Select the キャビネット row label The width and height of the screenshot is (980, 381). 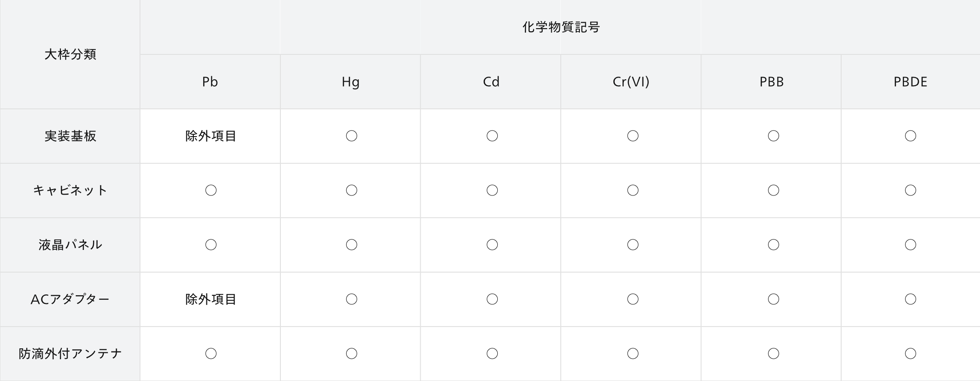pos(70,190)
